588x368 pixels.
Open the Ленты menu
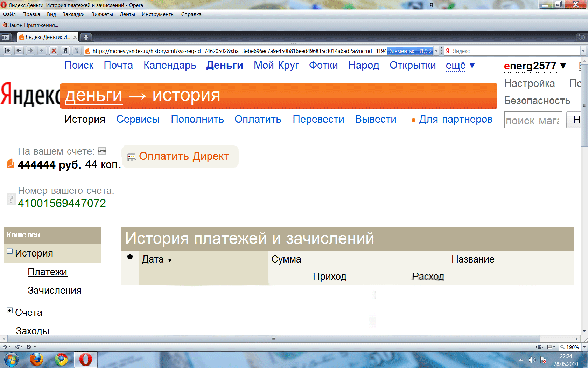[x=127, y=14]
